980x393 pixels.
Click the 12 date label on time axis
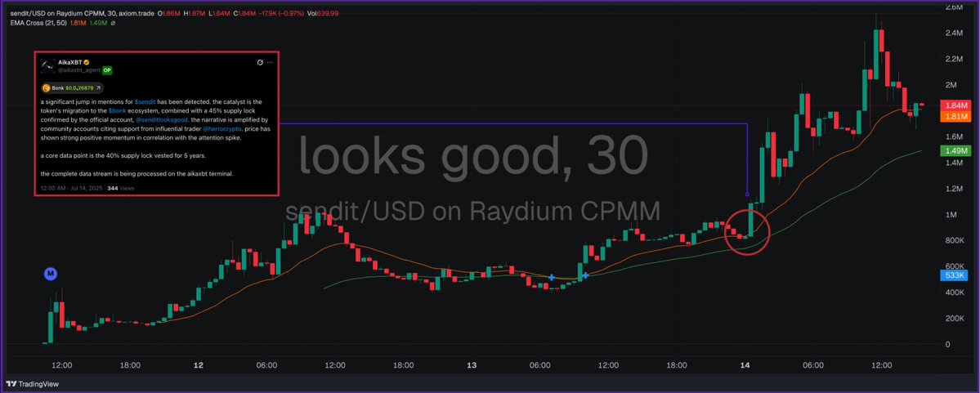click(198, 365)
